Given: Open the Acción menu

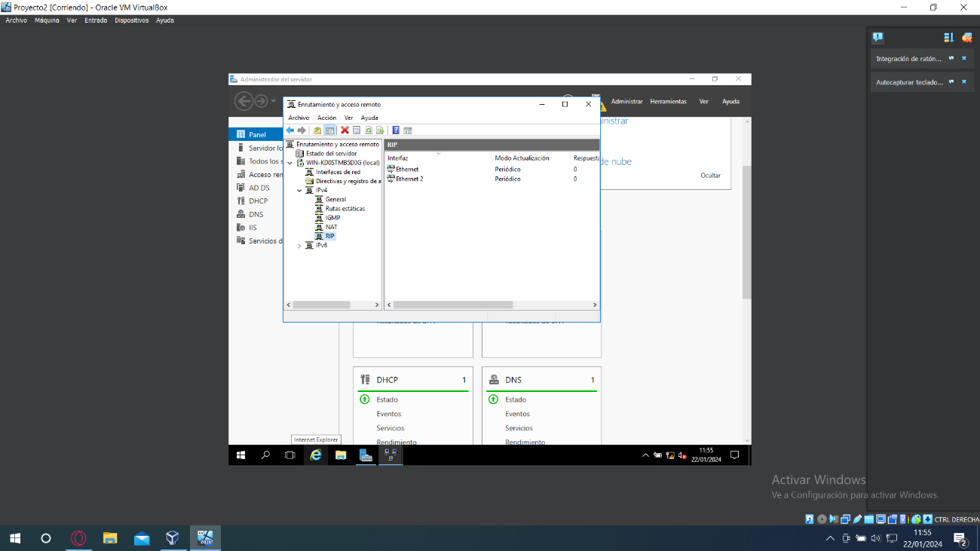Looking at the screenshot, I should (x=326, y=118).
